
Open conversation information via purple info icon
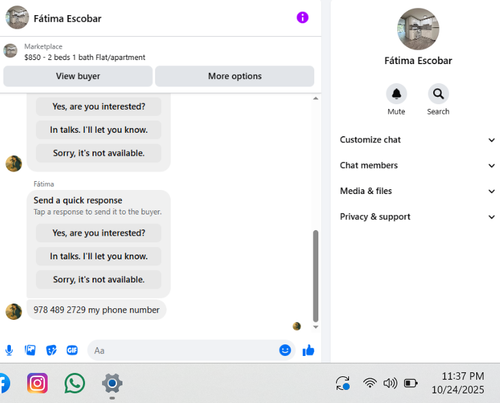tap(302, 17)
